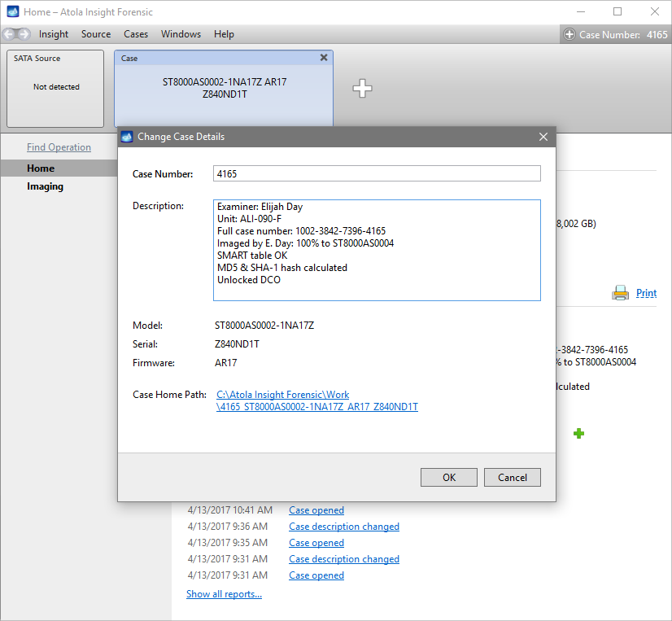Open the Cases menu

pos(136,34)
